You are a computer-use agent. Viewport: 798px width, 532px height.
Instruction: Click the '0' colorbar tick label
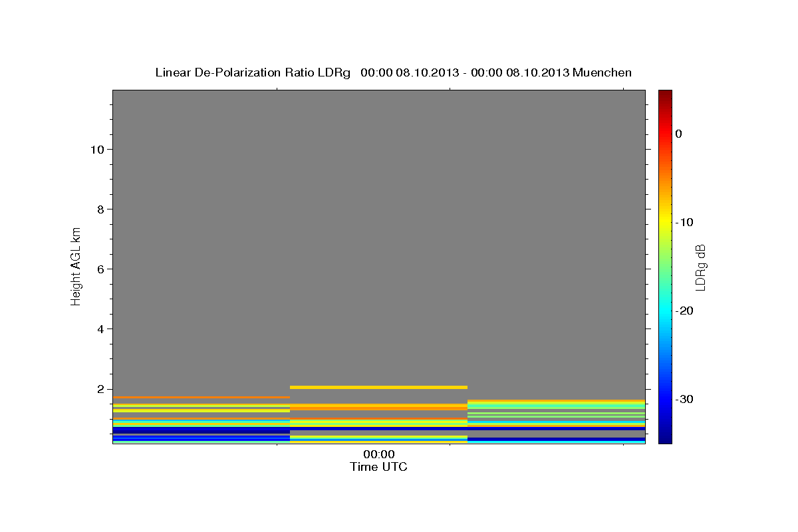pos(679,134)
